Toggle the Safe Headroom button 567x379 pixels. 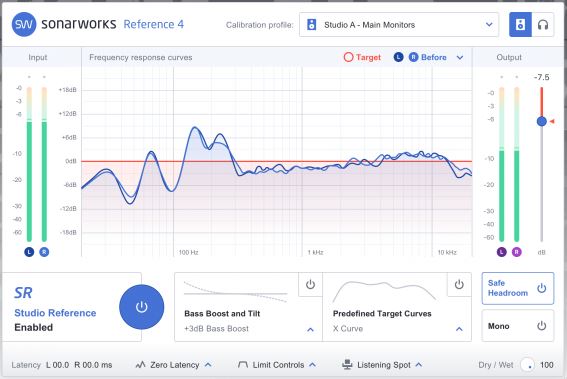coord(518,288)
